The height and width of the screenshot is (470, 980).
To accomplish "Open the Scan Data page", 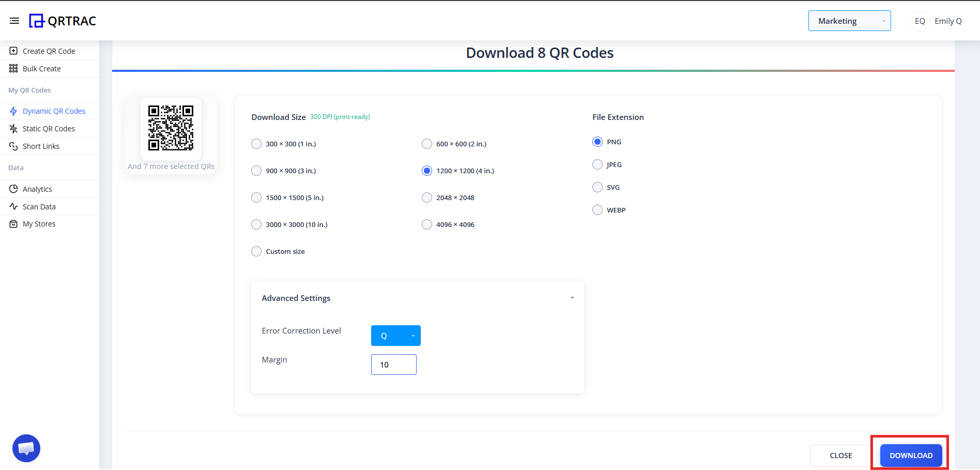I will click(x=39, y=206).
